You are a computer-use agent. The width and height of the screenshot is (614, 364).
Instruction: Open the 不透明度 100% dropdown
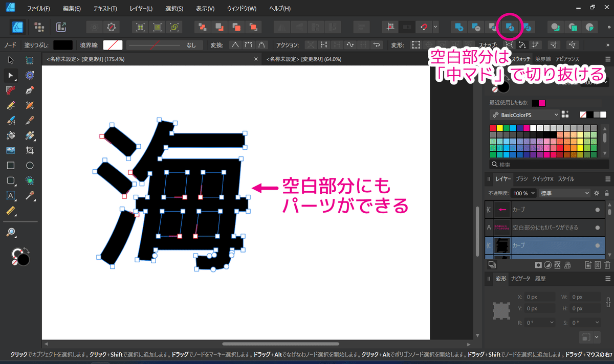tap(524, 193)
